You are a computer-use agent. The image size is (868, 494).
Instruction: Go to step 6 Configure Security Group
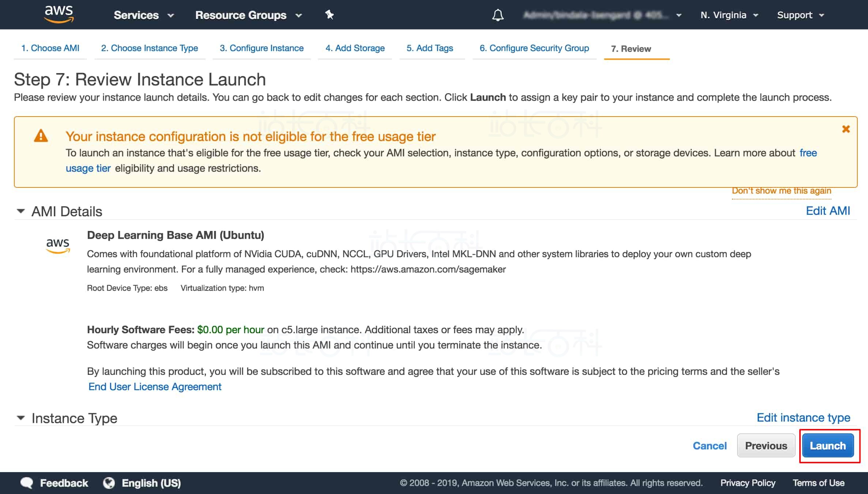coord(534,48)
